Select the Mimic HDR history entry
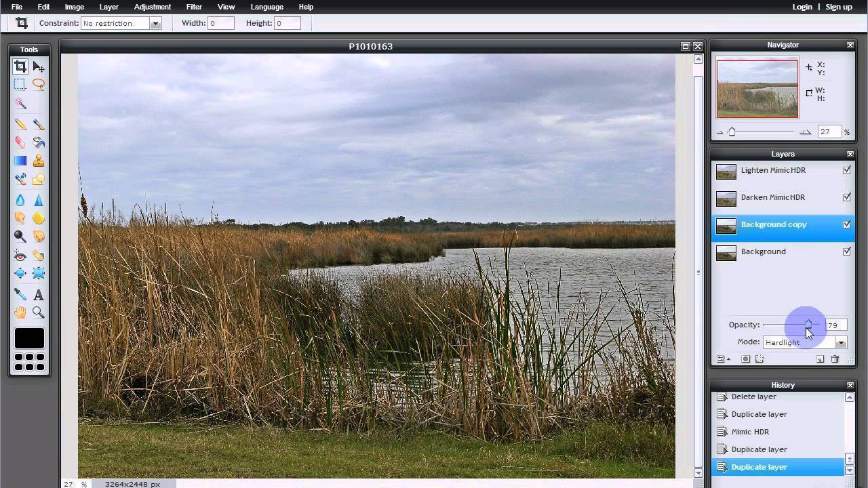868x488 pixels. point(750,432)
